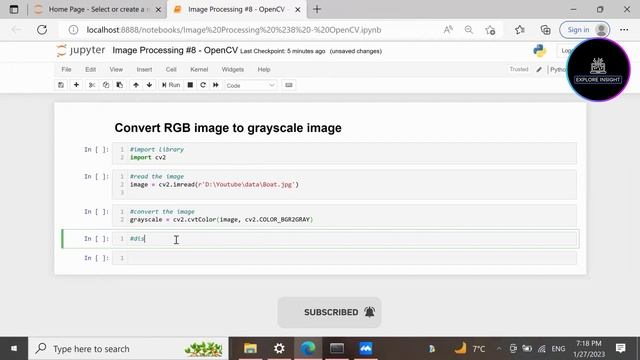Open the Help menu
The image size is (640, 360).
click(264, 69)
